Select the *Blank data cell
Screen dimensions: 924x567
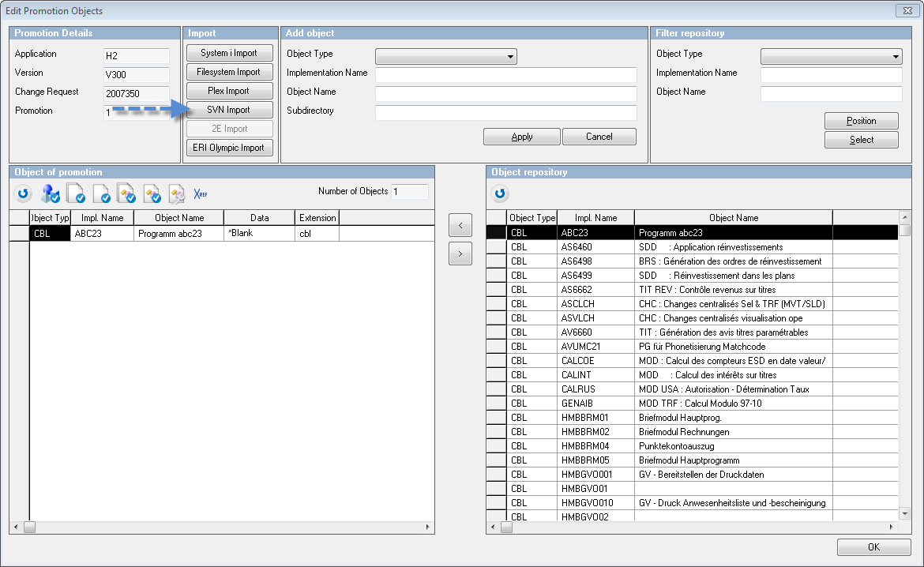259,234
